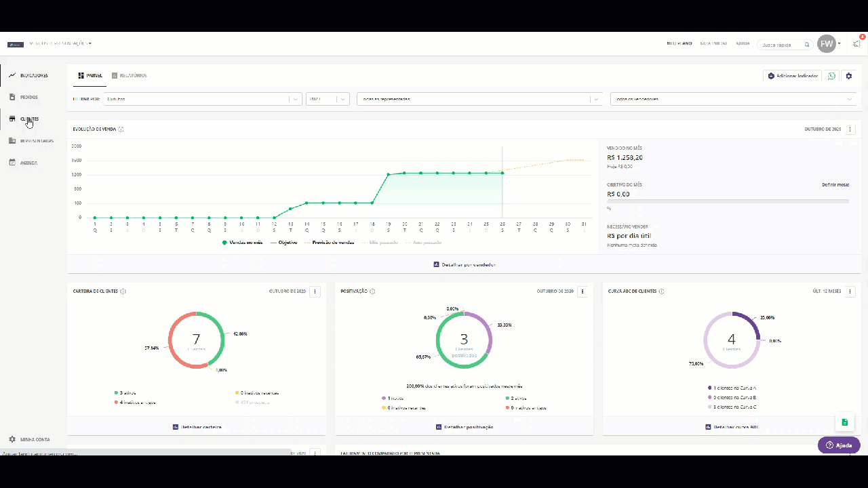Click the Representadas building icon
The width and height of the screenshot is (868, 488).
(x=12, y=141)
